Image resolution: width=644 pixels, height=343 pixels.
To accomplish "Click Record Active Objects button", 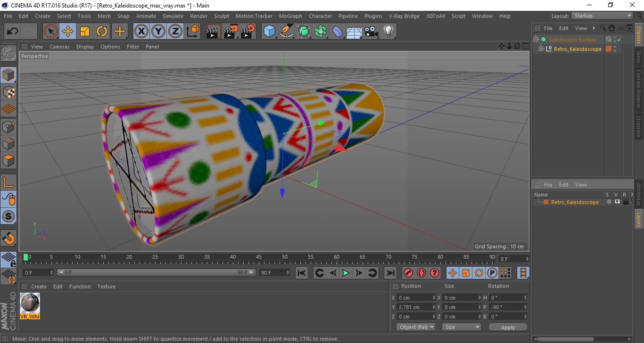I will (408, 273).
